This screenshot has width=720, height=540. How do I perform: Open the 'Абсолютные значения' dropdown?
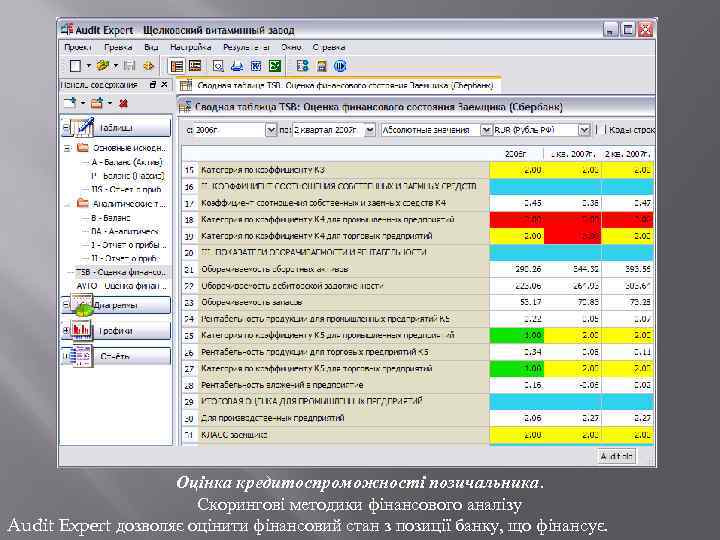coord(486,130)
